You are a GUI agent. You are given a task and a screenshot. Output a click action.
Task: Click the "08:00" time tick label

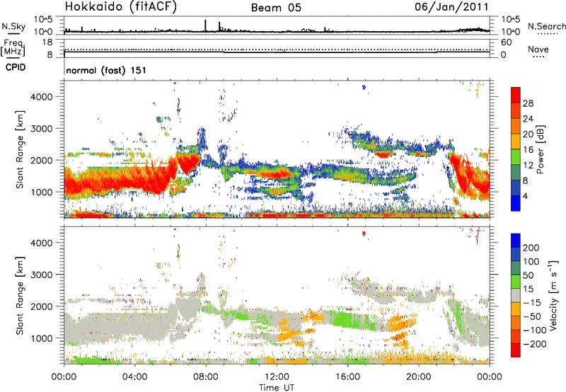[x=206, y=377]
